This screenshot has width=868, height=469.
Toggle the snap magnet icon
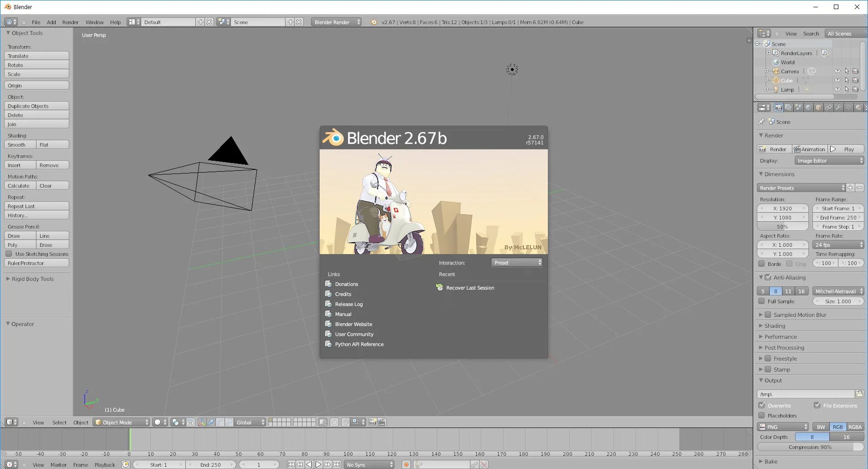[346, 423]
